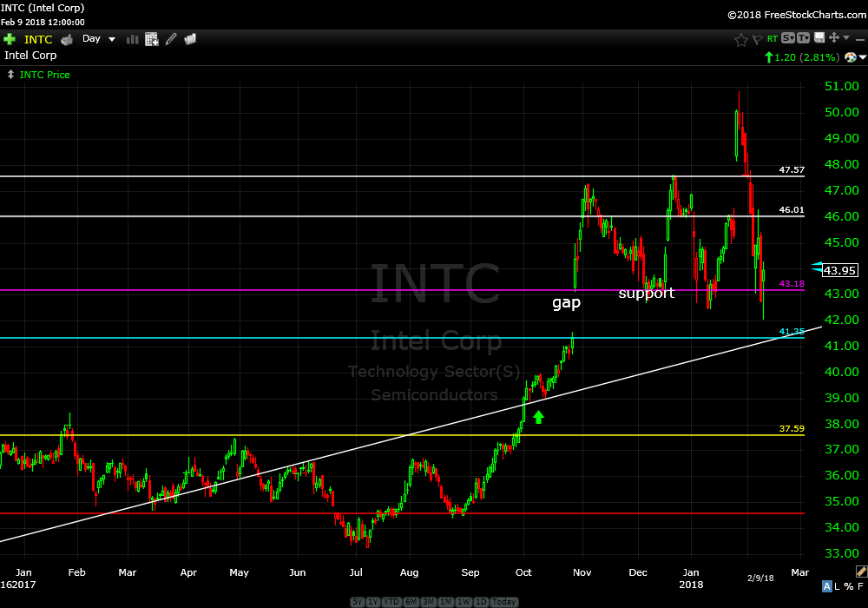868x608 pixels.
Task: Open the T dropdown button
Action: (x=803, y=38)
